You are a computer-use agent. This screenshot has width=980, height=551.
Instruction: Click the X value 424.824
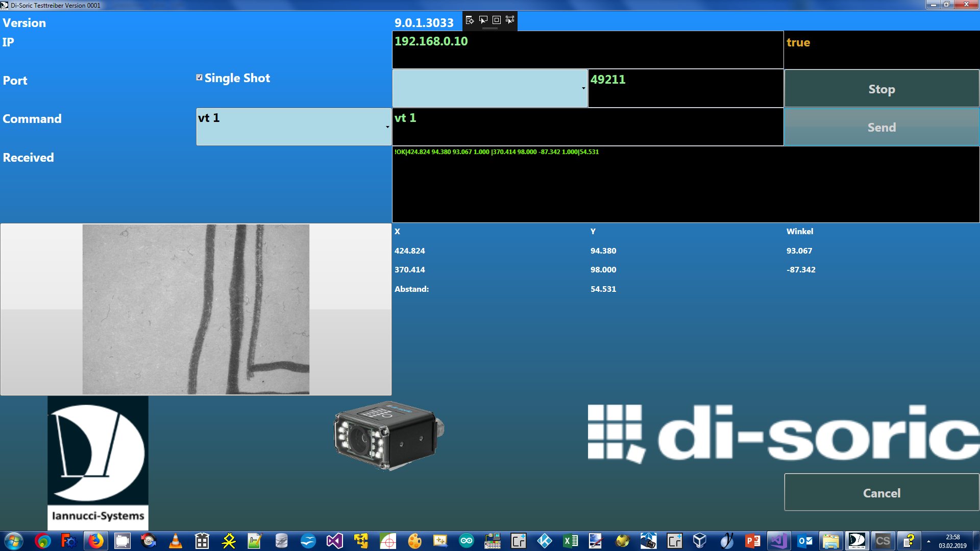tap(410, 251)
